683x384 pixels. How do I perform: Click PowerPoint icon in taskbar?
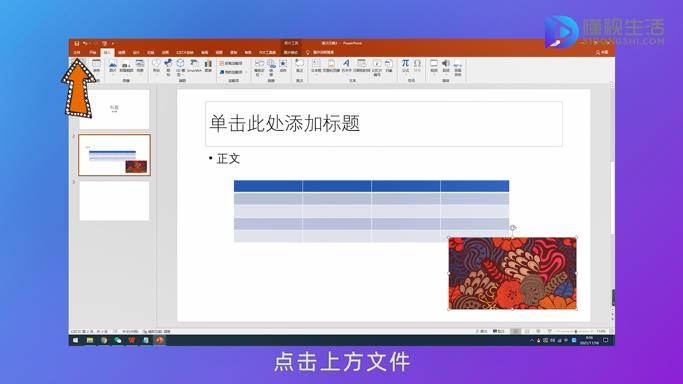pyautogui.click(x=159, y=340)
